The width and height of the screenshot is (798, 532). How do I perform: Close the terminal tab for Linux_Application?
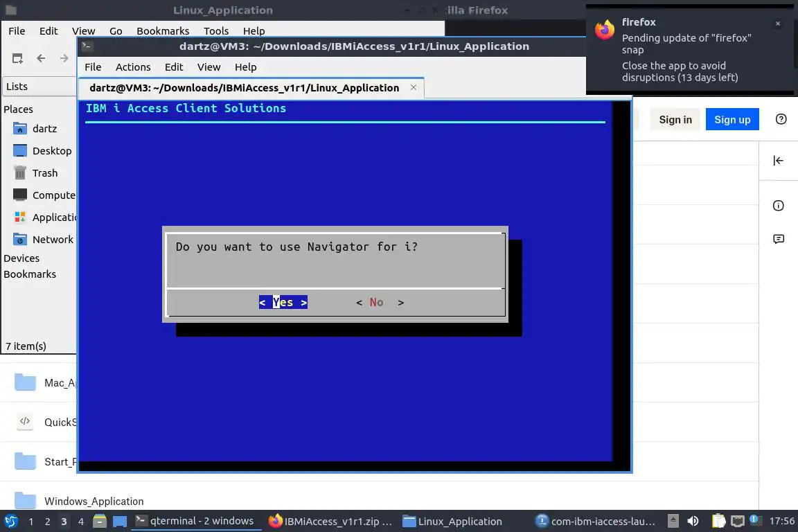(x=414, y=87)
